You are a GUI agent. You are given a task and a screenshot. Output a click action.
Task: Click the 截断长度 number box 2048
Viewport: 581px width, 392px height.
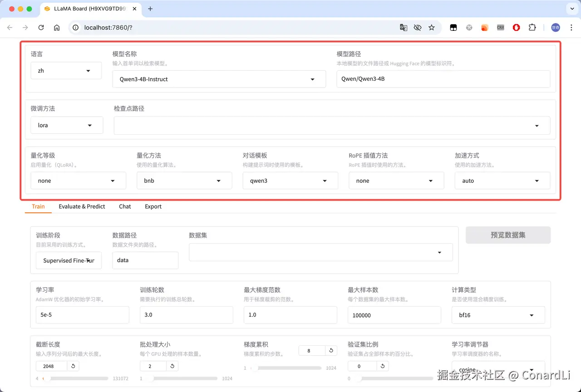(x=52, y=366)
